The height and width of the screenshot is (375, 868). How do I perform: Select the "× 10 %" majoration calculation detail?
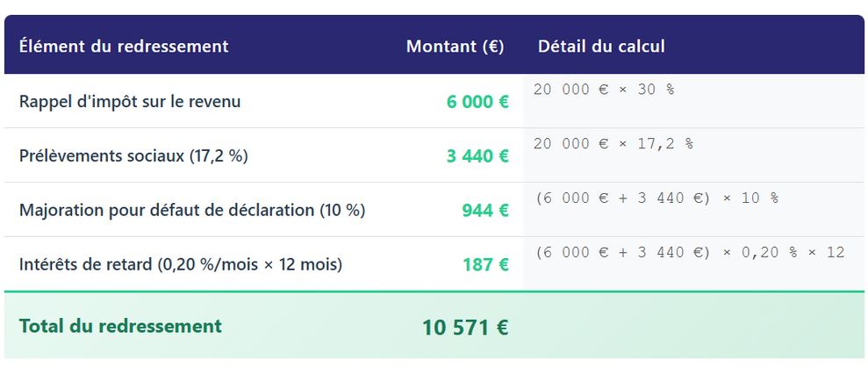click(656, 198)
